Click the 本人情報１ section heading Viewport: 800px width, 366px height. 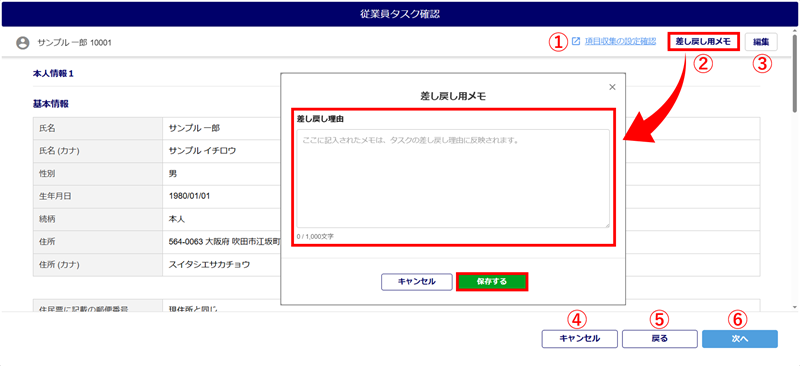coord(54,74)
